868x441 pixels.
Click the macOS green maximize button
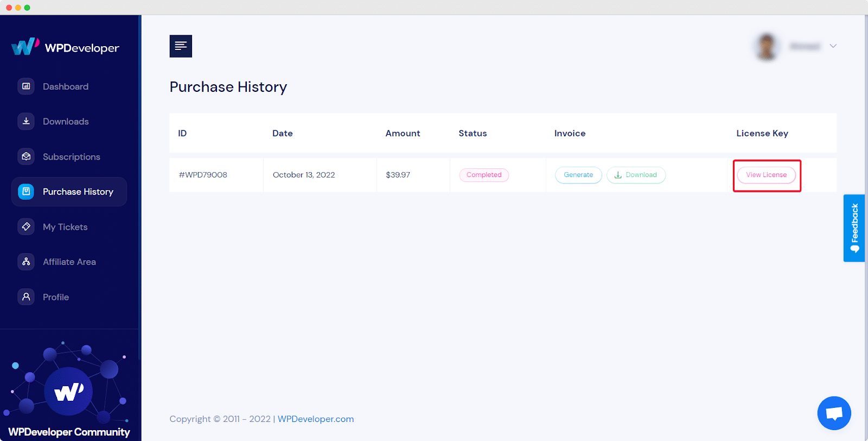point(27,8)
